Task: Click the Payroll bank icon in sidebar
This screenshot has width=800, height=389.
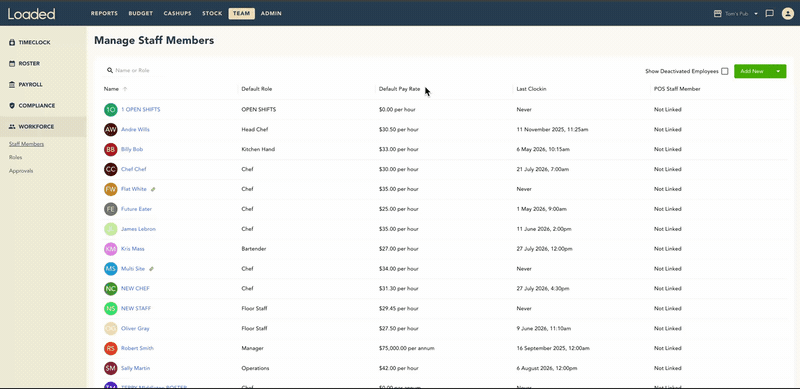Action: coord(12,85)
